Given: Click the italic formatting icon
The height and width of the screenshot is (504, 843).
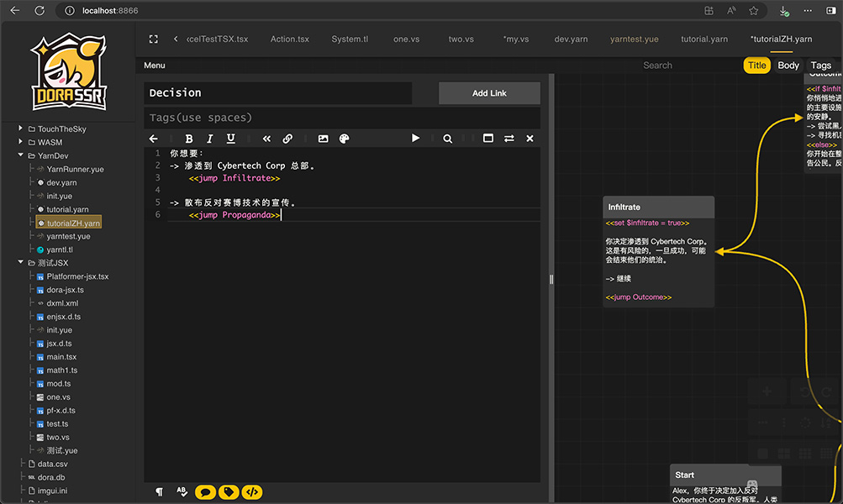Looking at the screenshot, I should point(210,139).
